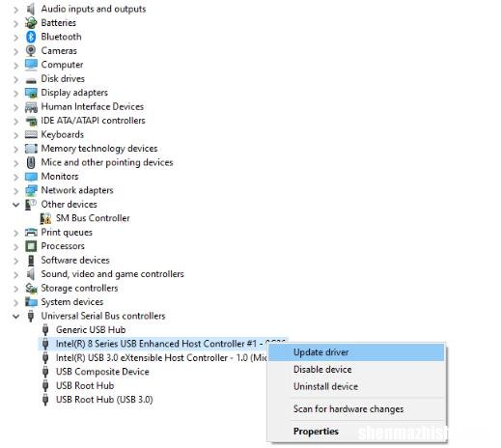
Task: Click the Mice and other pointing devices icon
Action: [31, 162]
